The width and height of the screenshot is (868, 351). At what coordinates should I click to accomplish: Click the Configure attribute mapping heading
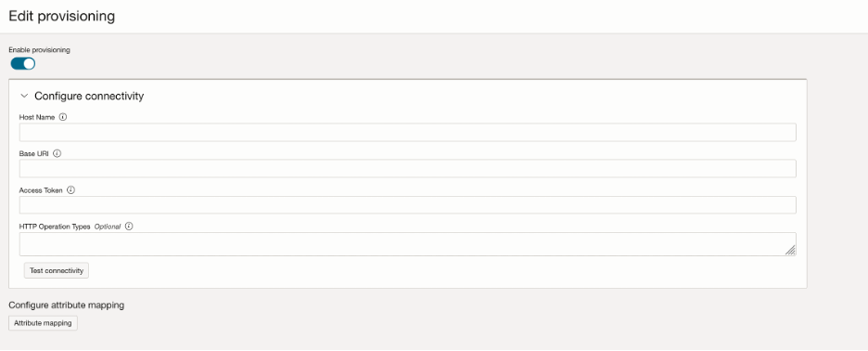67,305
